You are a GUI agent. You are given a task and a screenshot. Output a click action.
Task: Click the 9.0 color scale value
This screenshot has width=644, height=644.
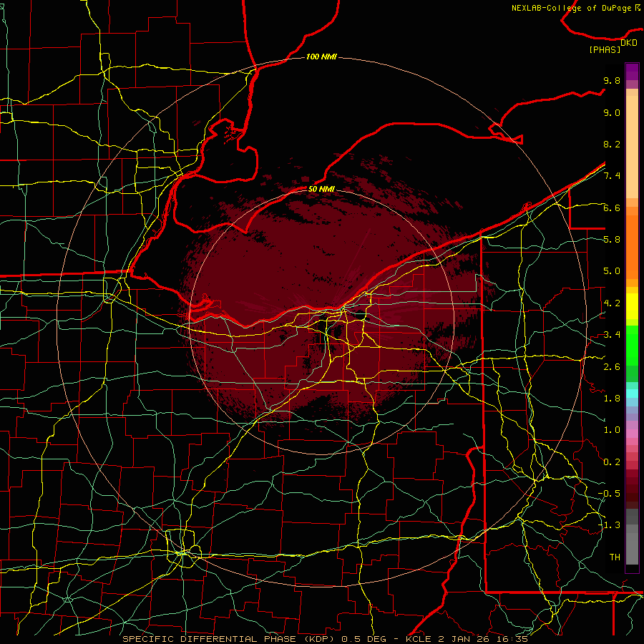pyautogui.click(x=612, y=112)
